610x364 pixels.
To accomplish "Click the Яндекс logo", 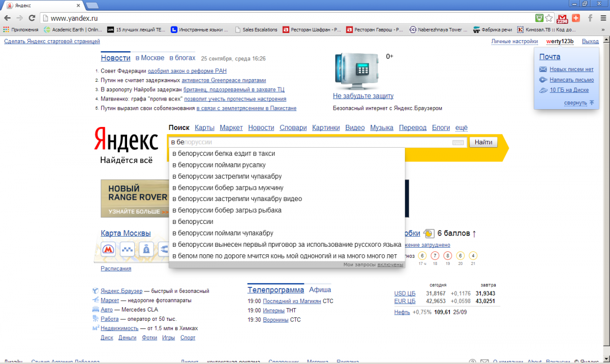I will point(126,139).
